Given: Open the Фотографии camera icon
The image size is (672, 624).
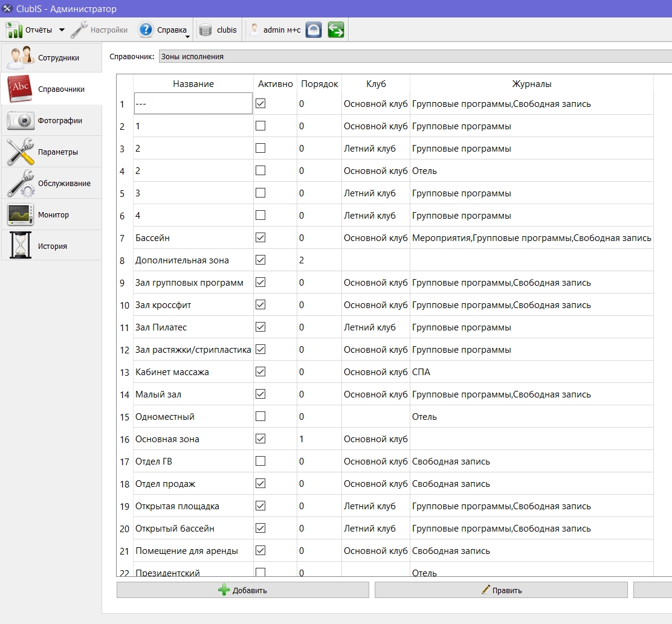Looking at the screenshot, I should point(21,120).
